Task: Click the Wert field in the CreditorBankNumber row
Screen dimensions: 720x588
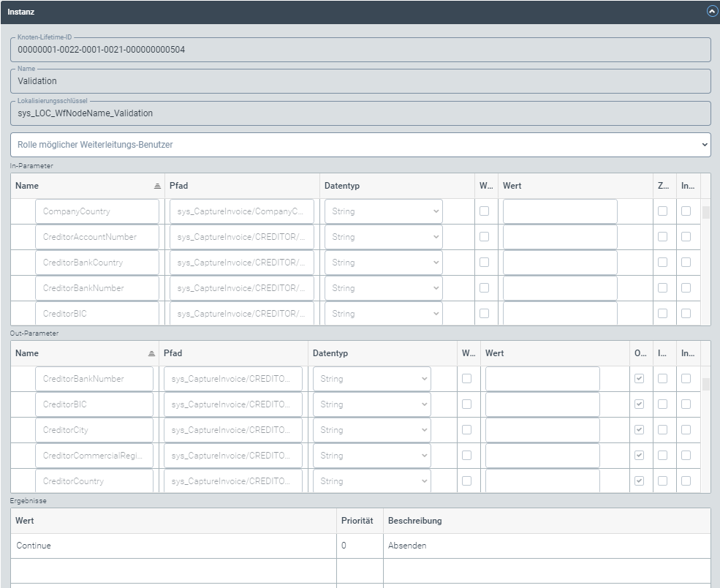Action: coord(542,378)
